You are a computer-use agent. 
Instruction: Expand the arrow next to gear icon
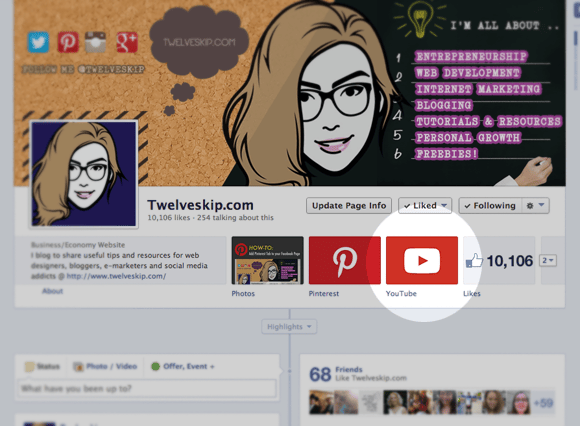pyautogui.click(x=542, y=205)
